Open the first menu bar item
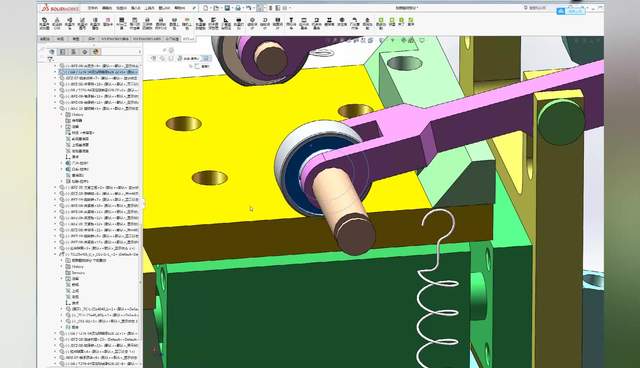The height and width of the screenshot is (368, 640). click(x=93, y=8)
